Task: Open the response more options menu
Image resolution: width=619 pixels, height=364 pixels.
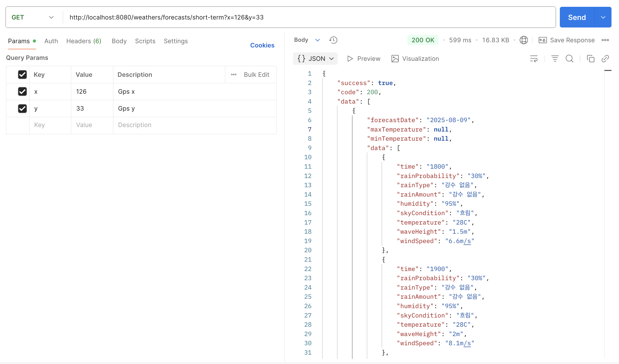Action: coord(605,40)
